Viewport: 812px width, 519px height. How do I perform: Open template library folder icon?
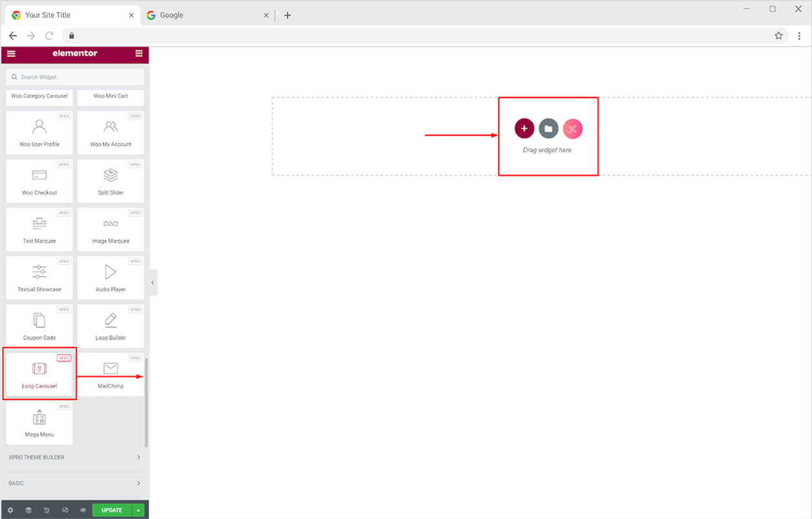pos(548,128)
